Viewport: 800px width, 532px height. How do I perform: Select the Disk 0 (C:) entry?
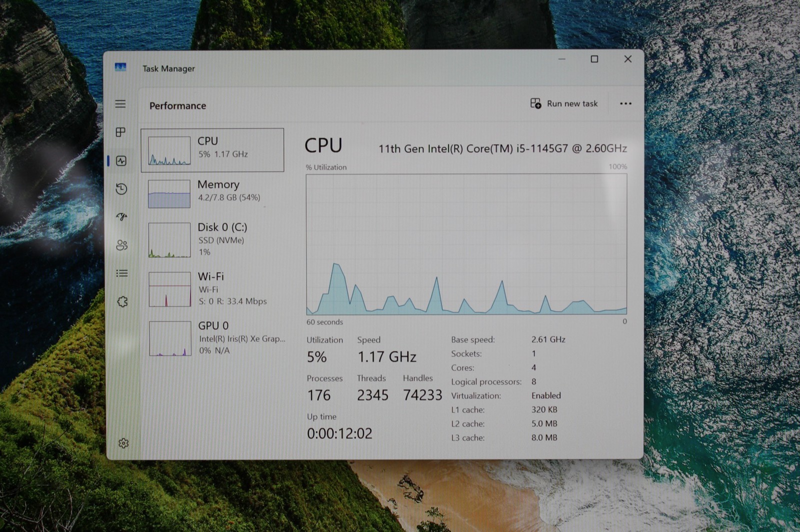click(214, 239)
